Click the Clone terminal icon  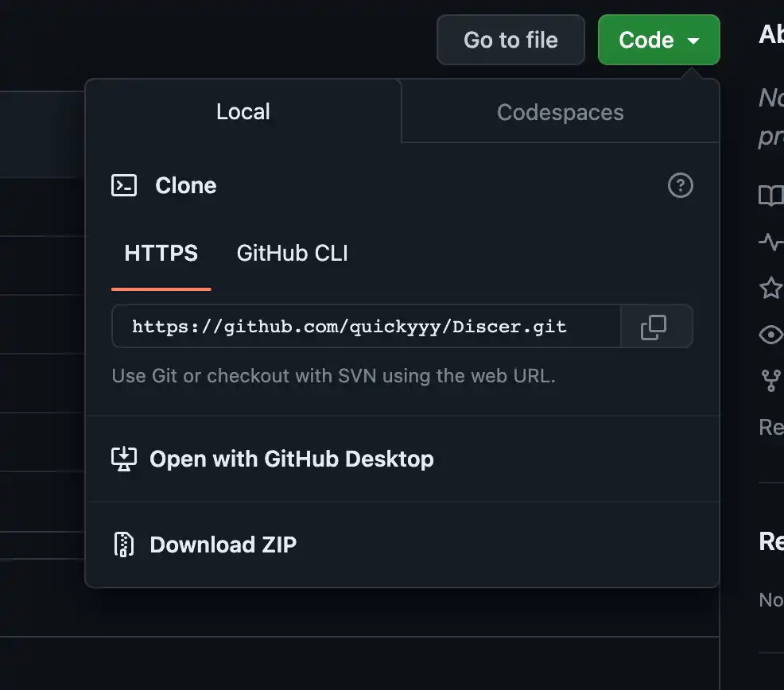pyautogui.click(x=123, y=186)
